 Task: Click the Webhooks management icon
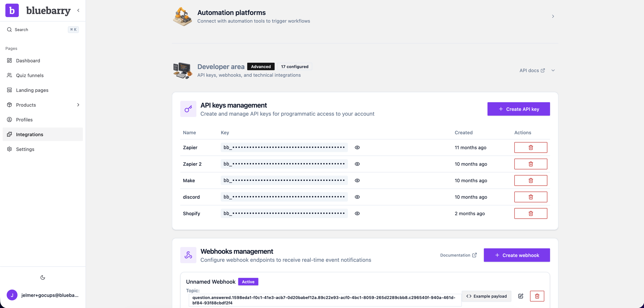pyautogui.click(x=188, y=255)
